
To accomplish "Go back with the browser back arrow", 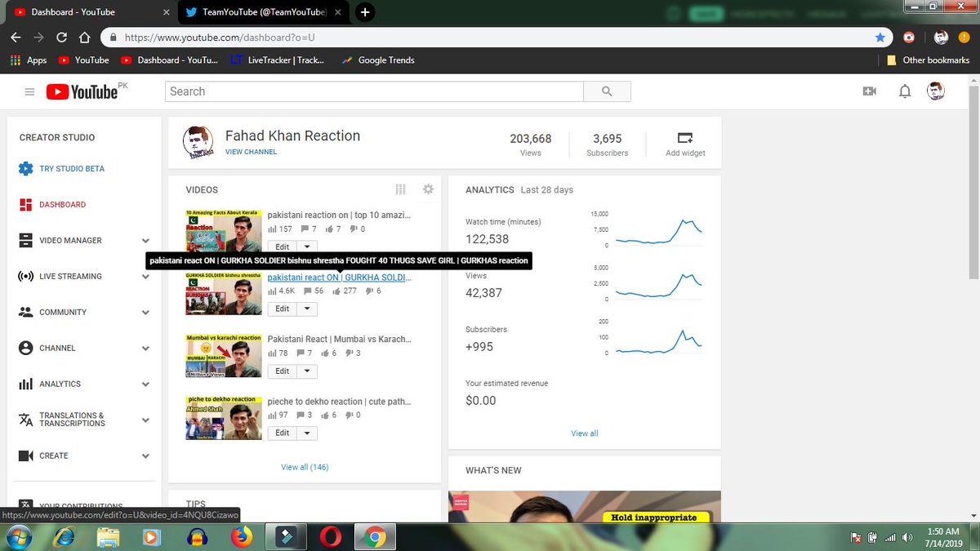I will coord(16,38).
